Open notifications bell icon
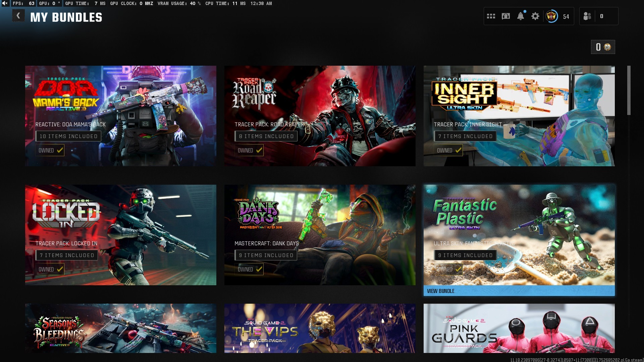This screenshot has width=644, height=362. (521, 16)
